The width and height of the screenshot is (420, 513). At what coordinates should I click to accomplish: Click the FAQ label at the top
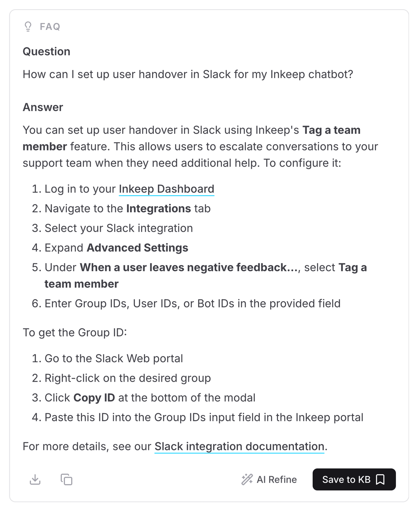click(x=50, y=26)
